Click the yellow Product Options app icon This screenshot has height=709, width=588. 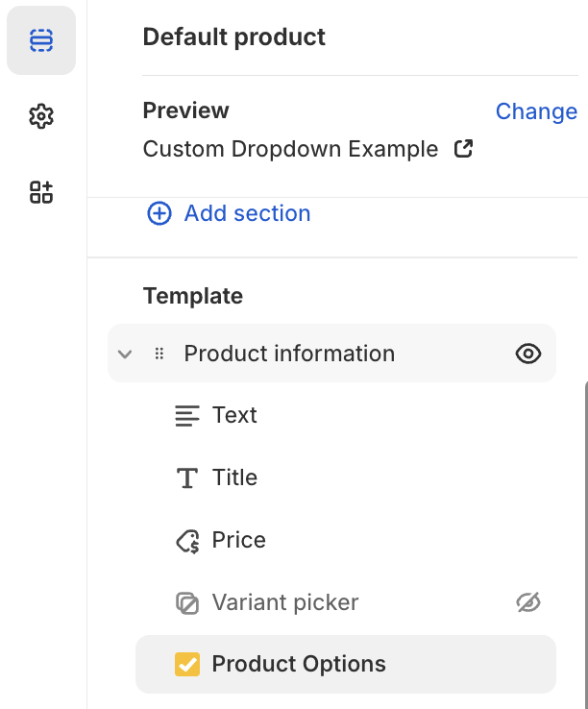pos(187,664)
